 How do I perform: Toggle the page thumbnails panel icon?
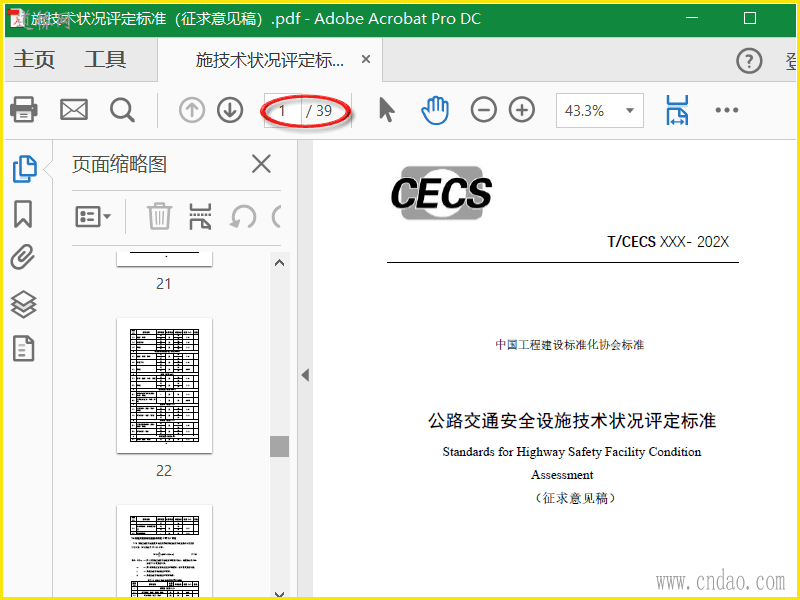point(24,169)
